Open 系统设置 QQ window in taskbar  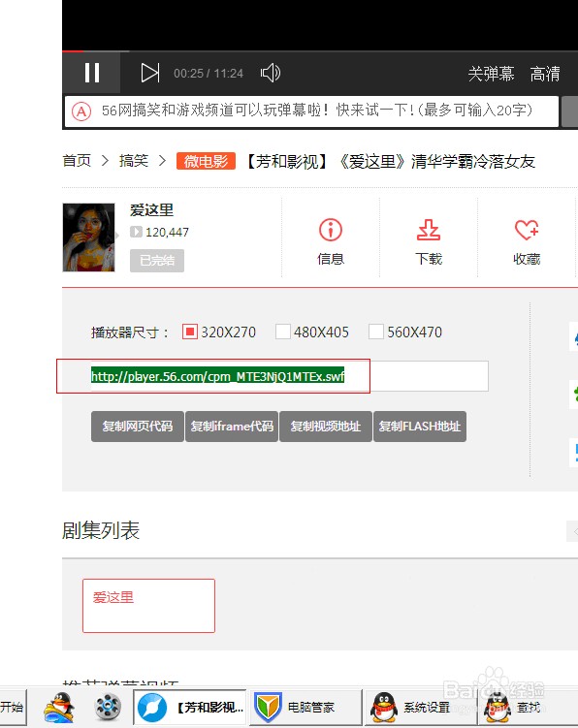[x=421, y=708]
